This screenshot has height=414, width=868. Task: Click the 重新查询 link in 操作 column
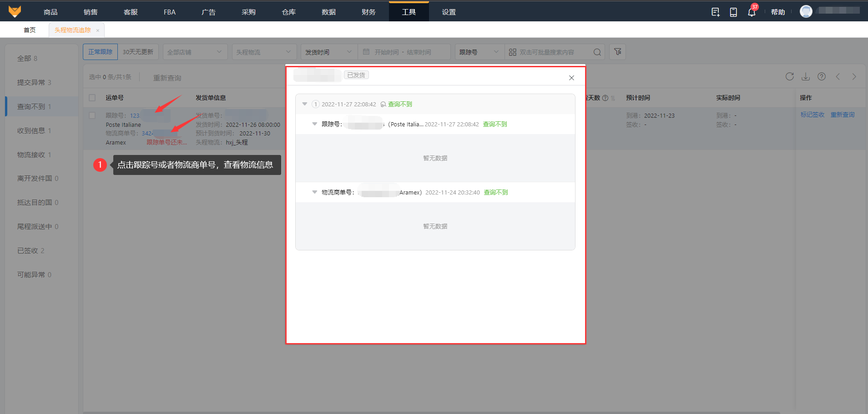tap(843, 115)
